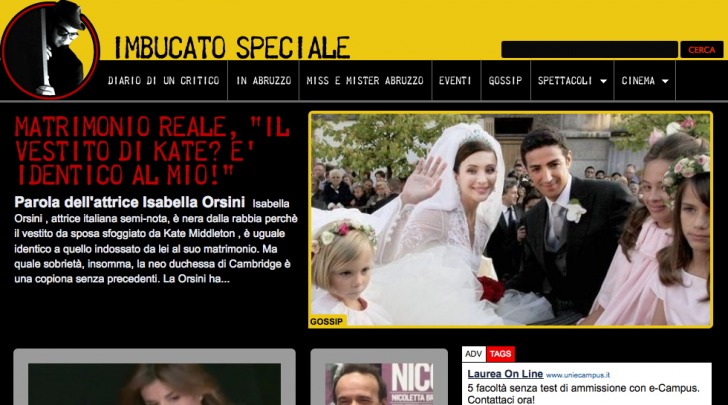Open the featured wedding photo
The width and height of the screenshot is (728, 405).
click(510, 220)
